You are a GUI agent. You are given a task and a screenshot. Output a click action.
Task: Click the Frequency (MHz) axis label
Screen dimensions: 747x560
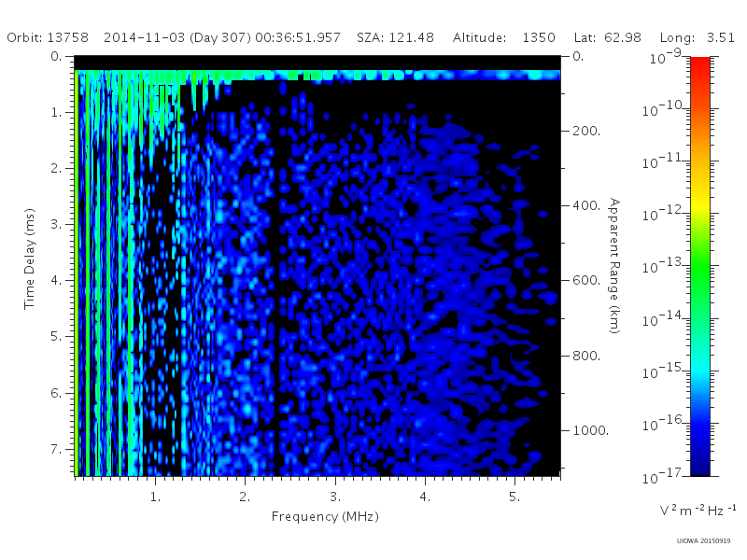(x=325, y=516)
